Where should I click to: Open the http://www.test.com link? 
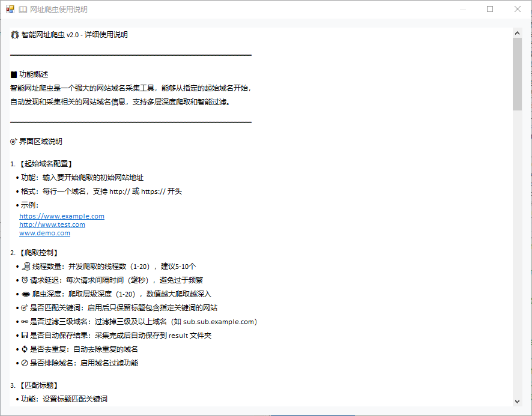click(x=52, y=224)
